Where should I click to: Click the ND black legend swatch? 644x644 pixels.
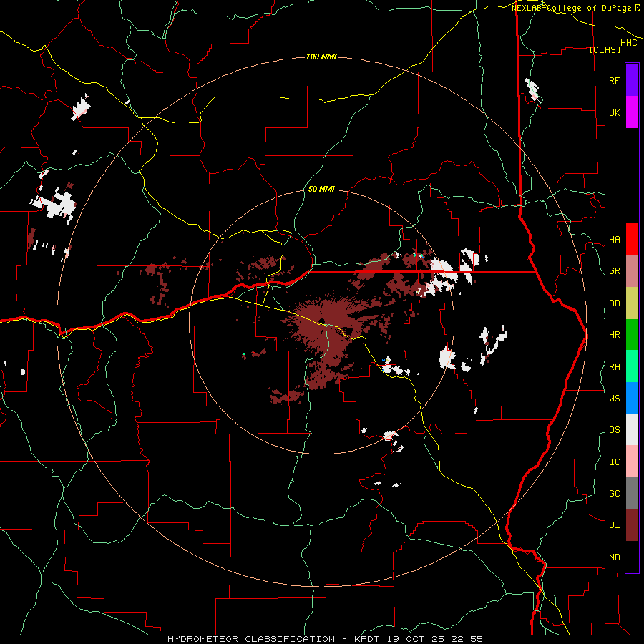632,557
